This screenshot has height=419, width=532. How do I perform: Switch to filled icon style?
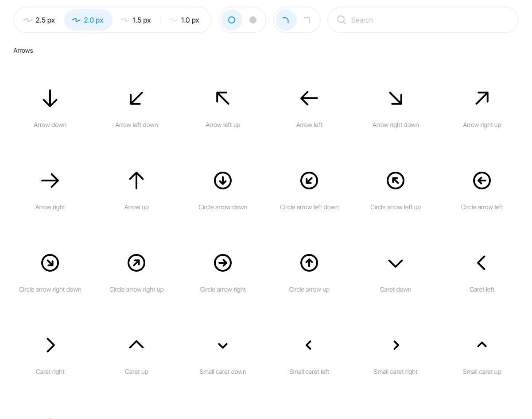(253, 20)
